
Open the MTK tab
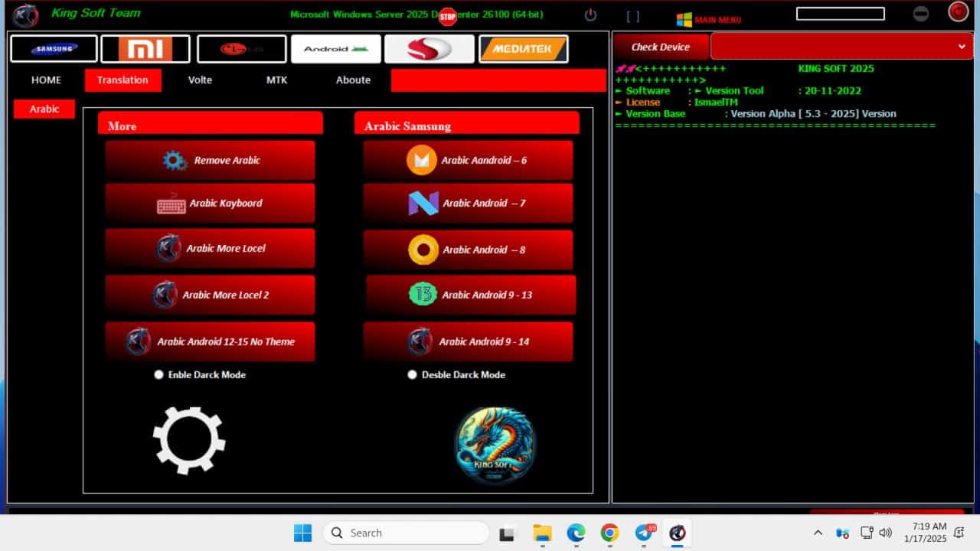pyautogui.click(x=276, y=80)
